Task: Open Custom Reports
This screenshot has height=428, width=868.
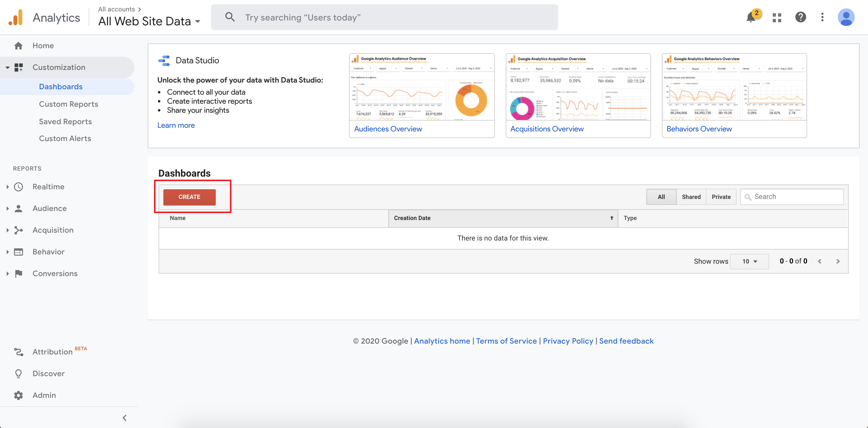Action: 68,104
